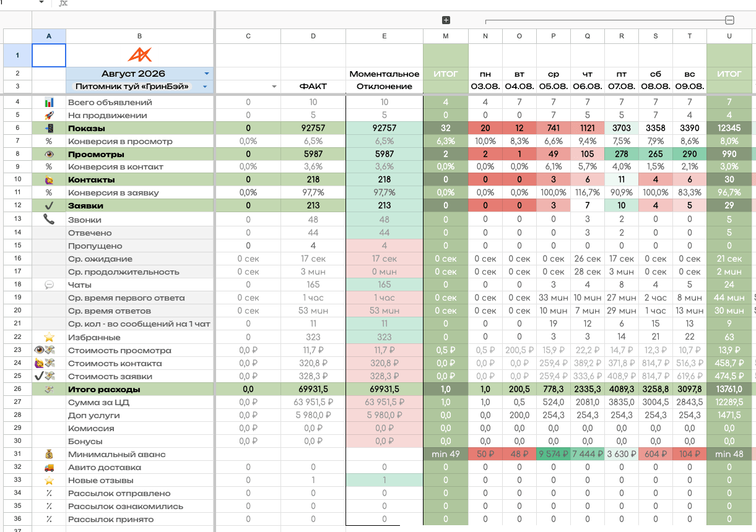Click the bar chart icon beside Всего объявлений
Screen dimensions: 756x532
[49, 102]
